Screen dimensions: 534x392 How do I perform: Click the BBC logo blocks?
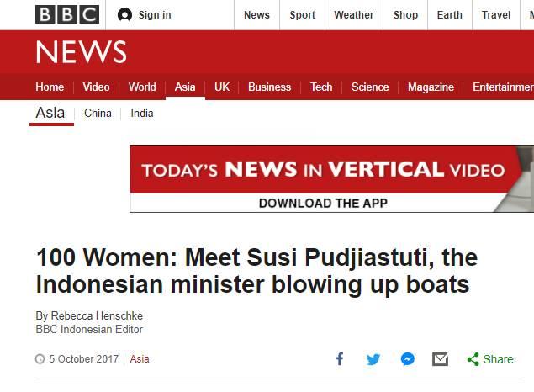point(66,14)
